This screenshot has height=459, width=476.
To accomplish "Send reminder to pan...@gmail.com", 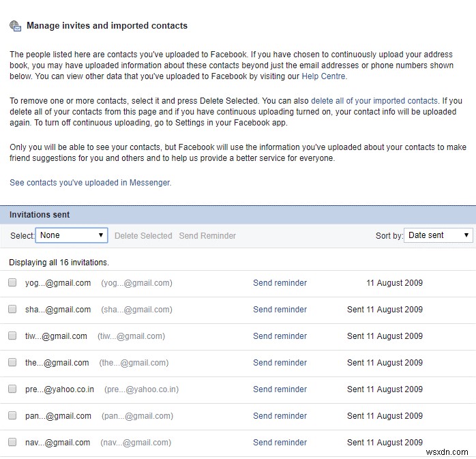I will [x=280, y=416].
